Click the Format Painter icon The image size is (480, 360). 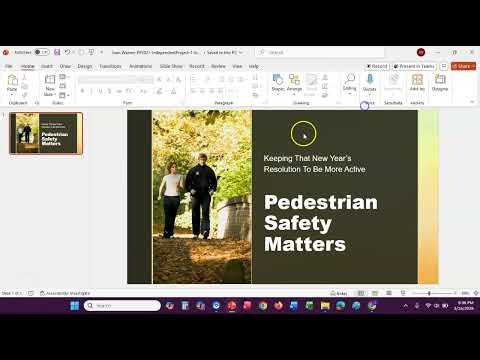click(24, 95)
